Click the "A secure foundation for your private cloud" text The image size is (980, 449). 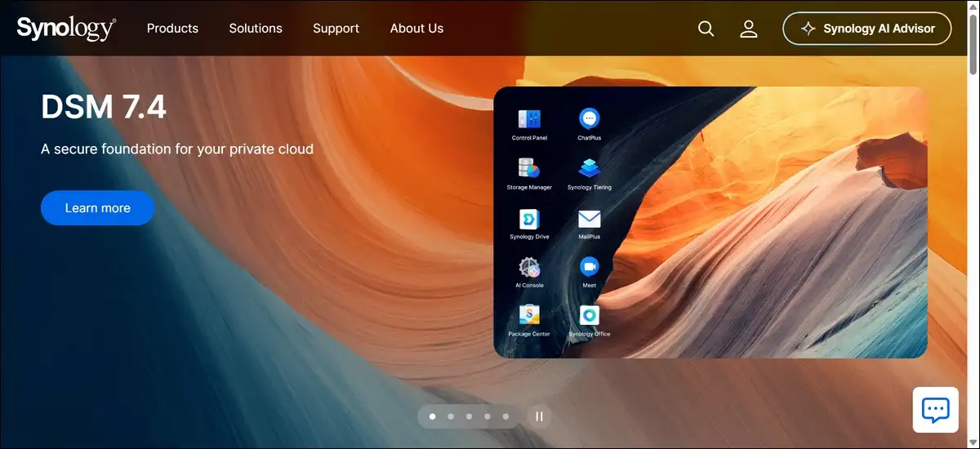pos(177,149)
